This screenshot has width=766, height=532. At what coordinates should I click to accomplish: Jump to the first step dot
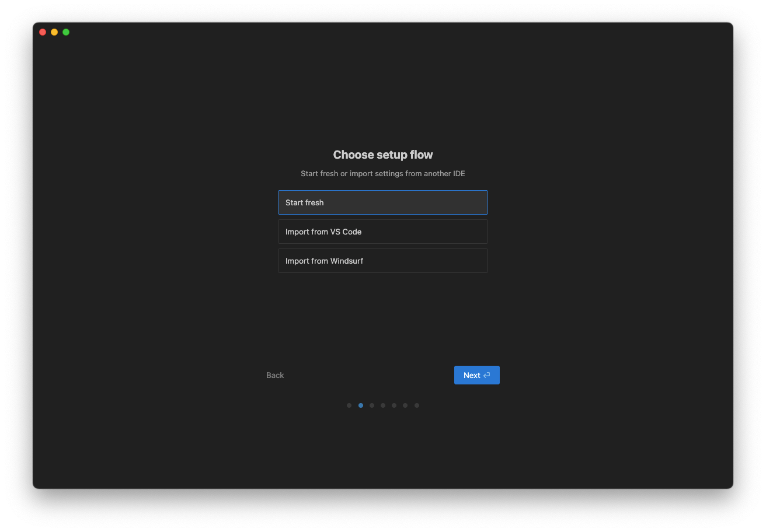[349, 405]
